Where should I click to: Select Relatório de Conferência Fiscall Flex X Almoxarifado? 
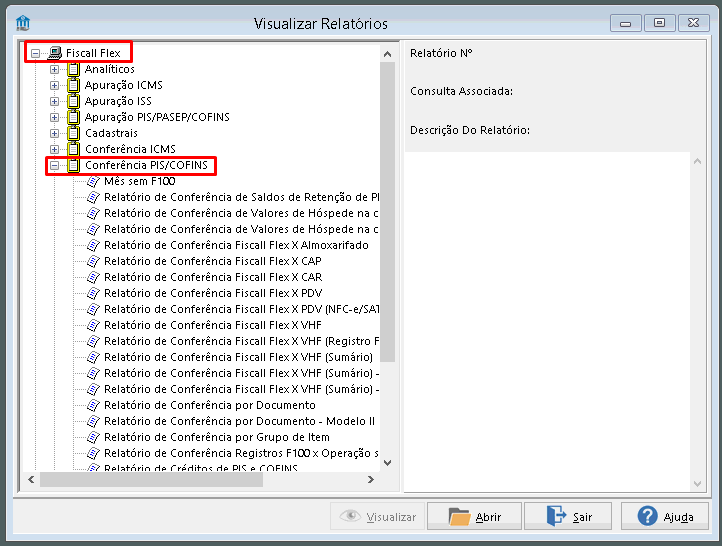[x=236, y=245]
